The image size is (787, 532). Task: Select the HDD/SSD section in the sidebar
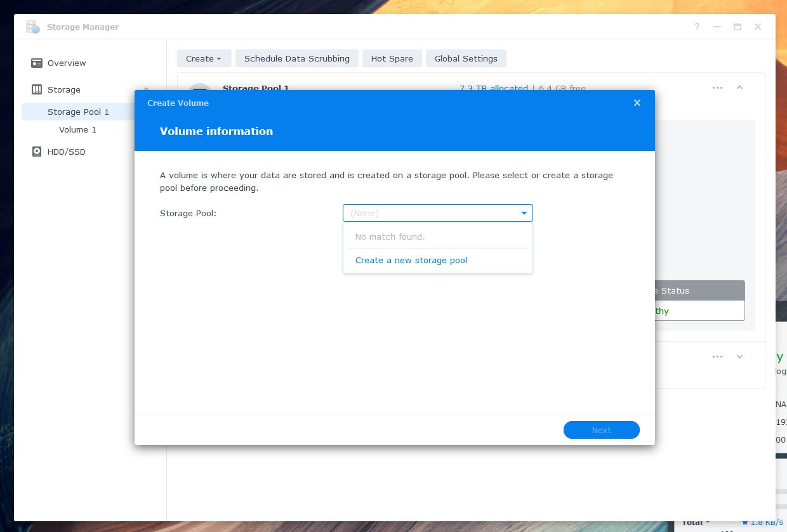tap(66, 152)
